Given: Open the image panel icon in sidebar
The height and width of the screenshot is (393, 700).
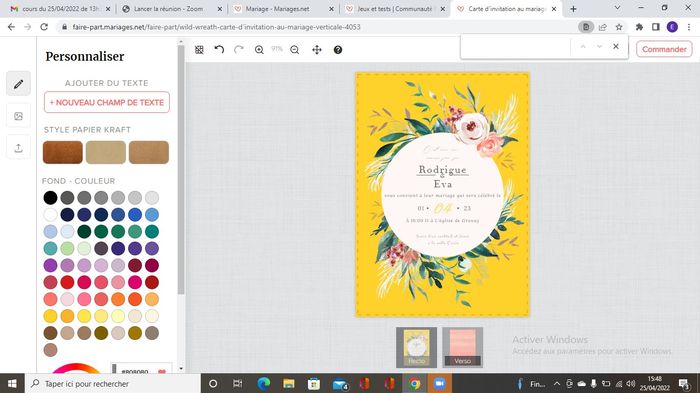Looking at the screenshot, I should 18,116.
